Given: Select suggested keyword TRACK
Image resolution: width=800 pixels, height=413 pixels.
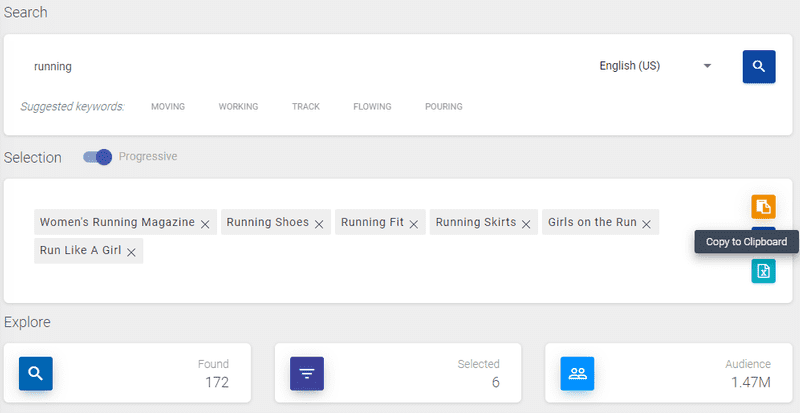Looking at the screenshot, I should (x=306, y=107).
